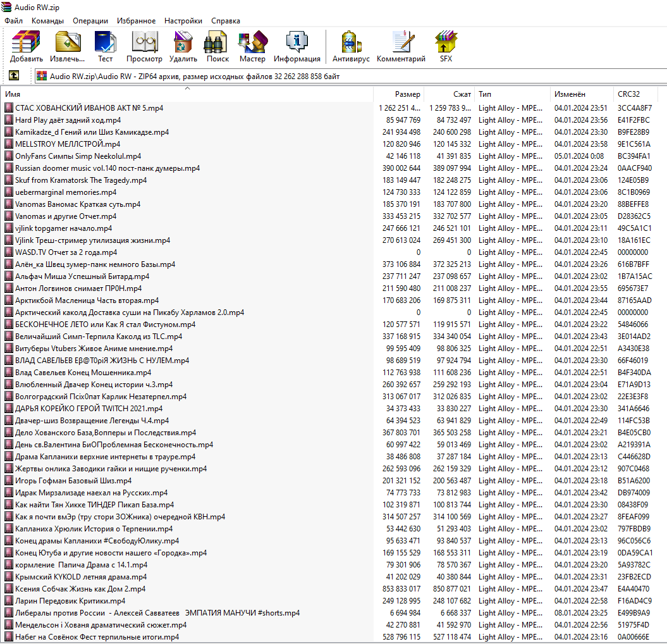Screen dimensions: 667x644
Task: Select Идрак Мирзализаде наехал на Русских.mp4
Action: [92, 492]
